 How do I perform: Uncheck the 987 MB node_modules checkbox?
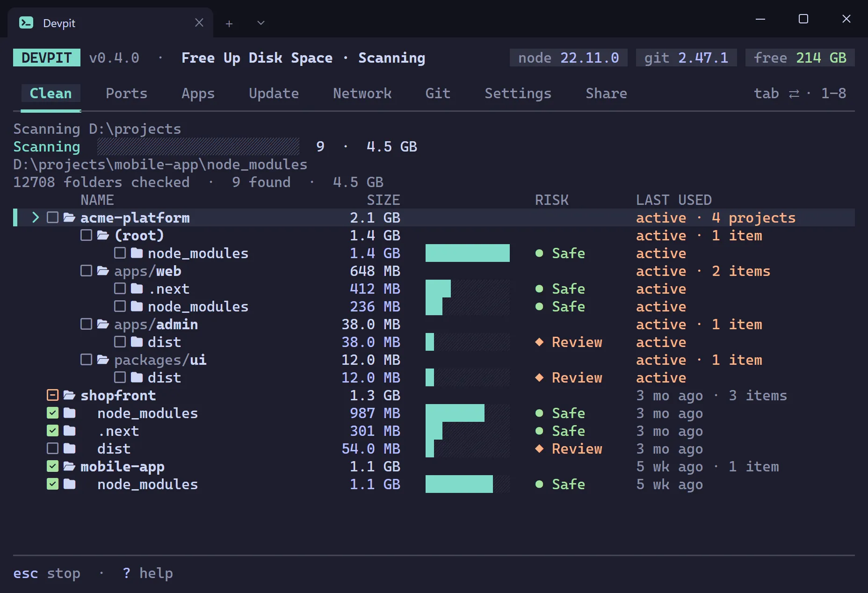[x=52, y=413]
